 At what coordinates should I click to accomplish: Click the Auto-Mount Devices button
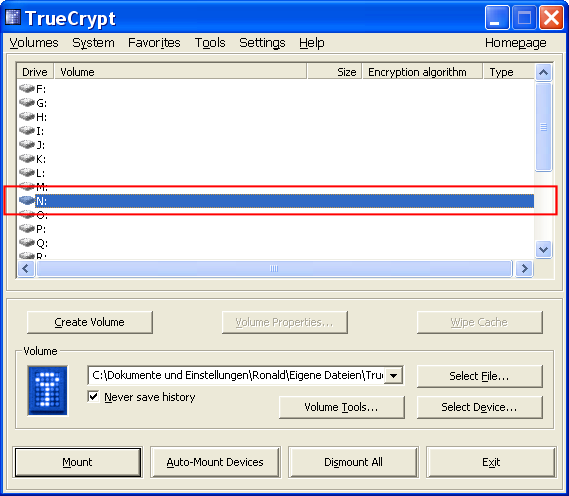[215, 462]
